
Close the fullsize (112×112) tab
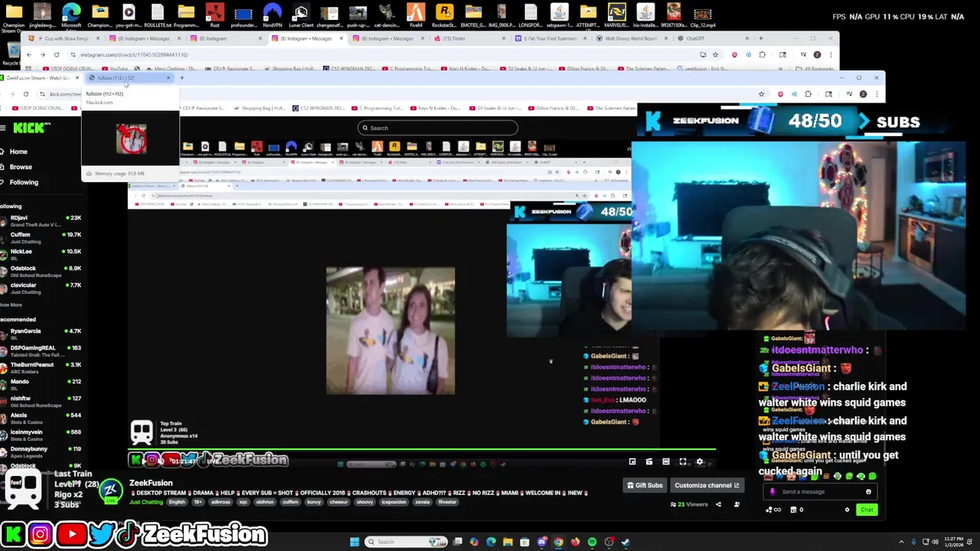click(168, 78)
